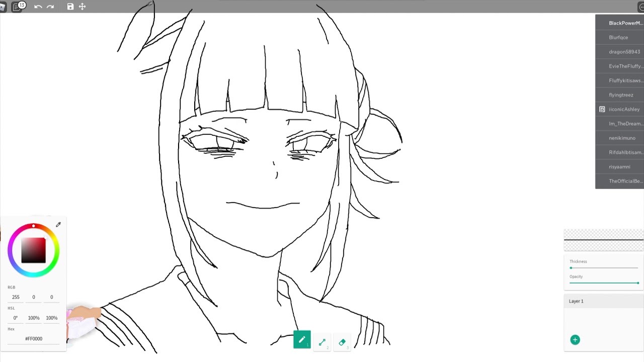The image size is (644, 362).
Task: Add a new layer with plus button
Action: click(x=575, y=340)
